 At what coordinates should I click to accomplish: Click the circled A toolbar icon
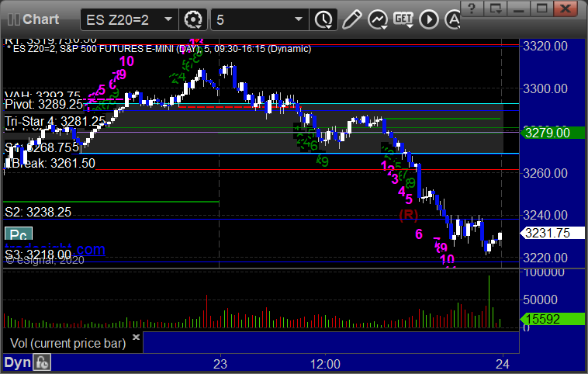[x=452, y=19]
